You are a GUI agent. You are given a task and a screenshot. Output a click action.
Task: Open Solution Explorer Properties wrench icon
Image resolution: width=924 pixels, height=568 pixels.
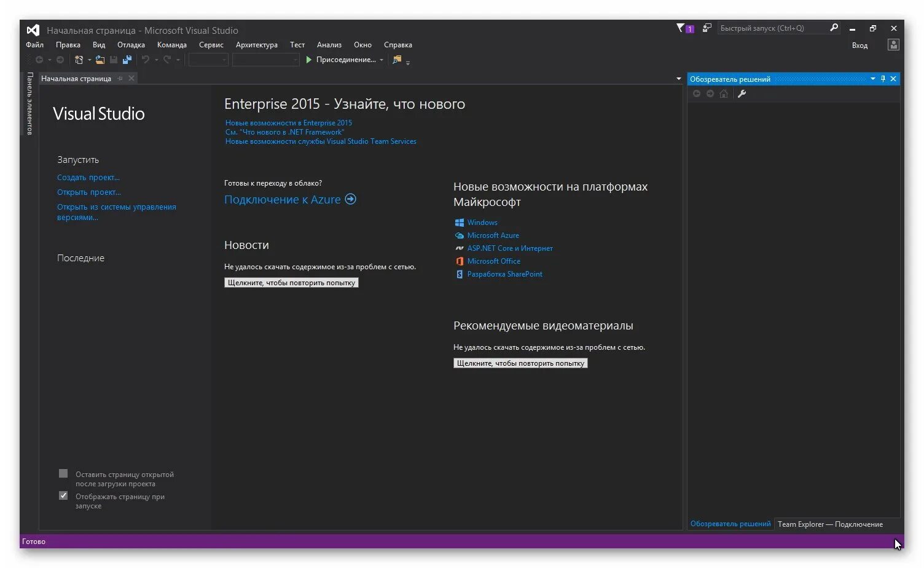click(x=742, y=93)
